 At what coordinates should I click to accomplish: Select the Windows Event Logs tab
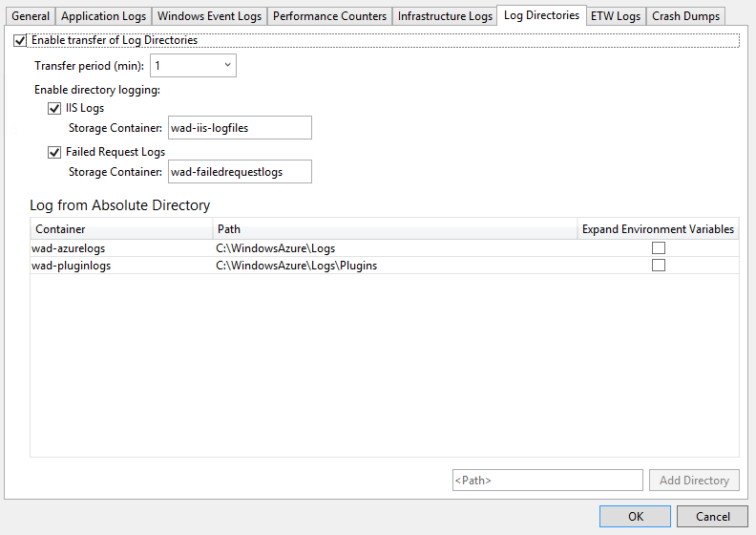209,16
